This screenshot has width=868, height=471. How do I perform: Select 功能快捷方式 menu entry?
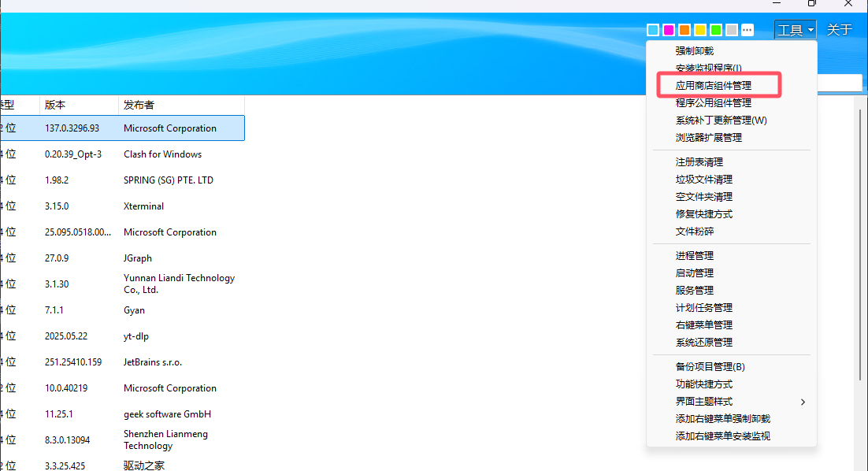coord(731,384)
